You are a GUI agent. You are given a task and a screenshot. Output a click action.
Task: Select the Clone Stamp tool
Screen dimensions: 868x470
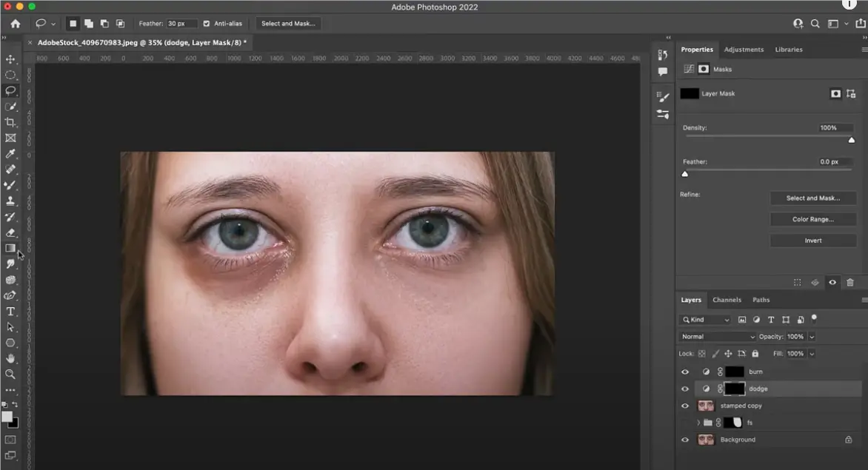coord(10,201)
